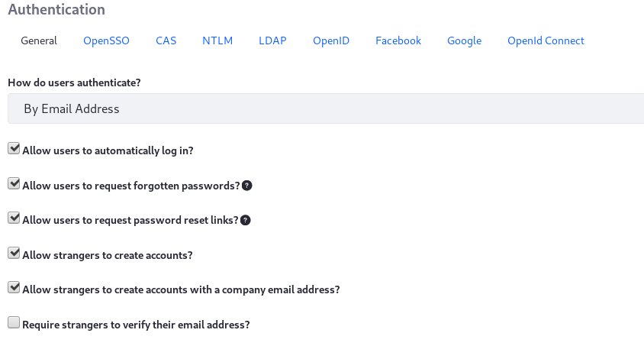This screenshot has width=644, height=346.
Task: Uncheck Allow strangers to create accounts
Action: (14, 253)
